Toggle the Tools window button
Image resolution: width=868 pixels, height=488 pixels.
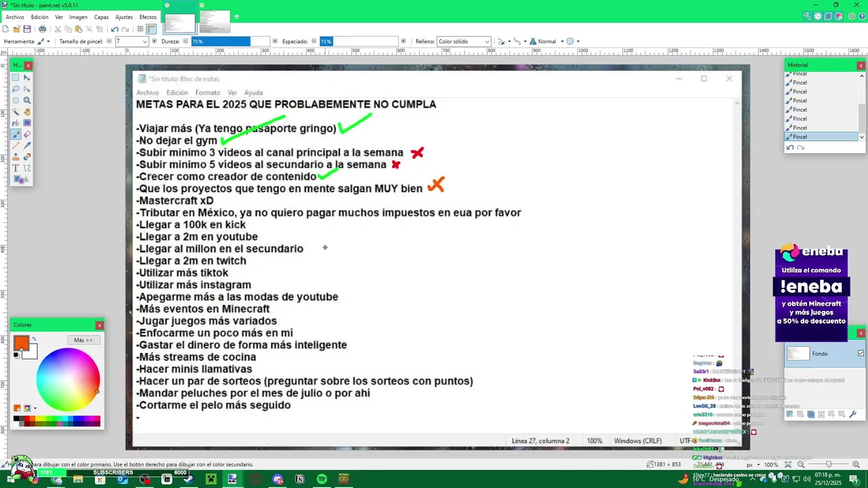pyautogui.click(x=807, y=16)
